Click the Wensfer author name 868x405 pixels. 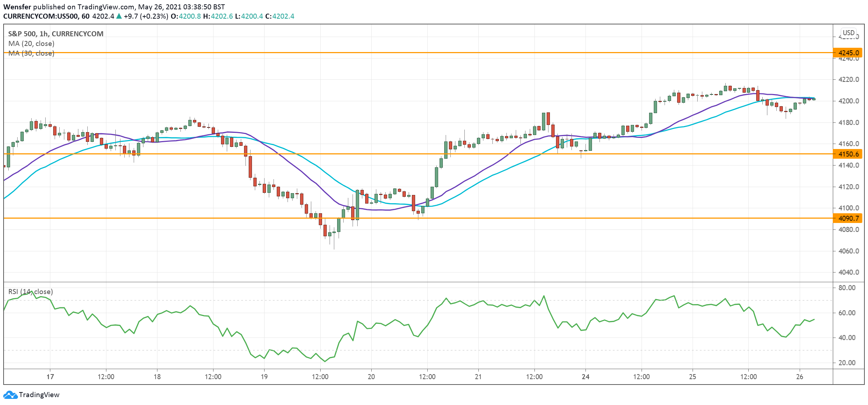(17, 7)
